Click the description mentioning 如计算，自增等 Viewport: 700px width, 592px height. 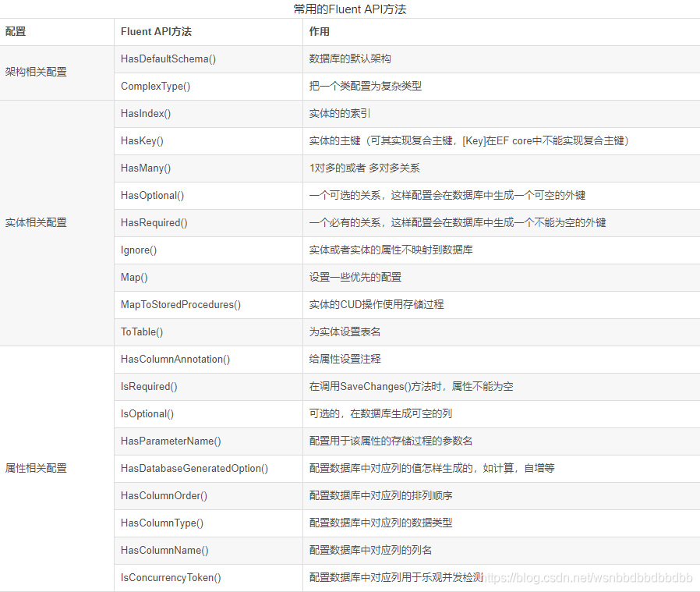pos(432,468)
